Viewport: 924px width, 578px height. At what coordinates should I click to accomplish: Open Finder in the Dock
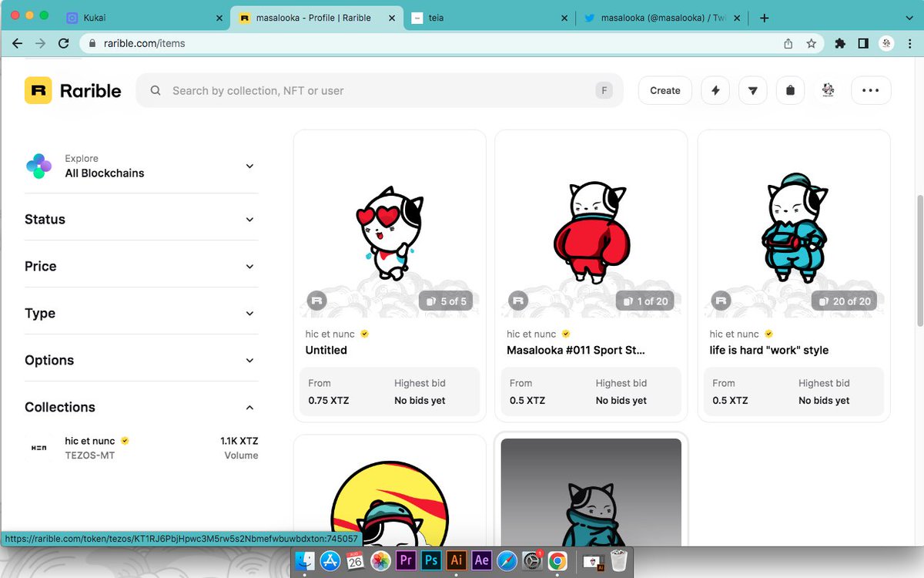click(306, 560)
